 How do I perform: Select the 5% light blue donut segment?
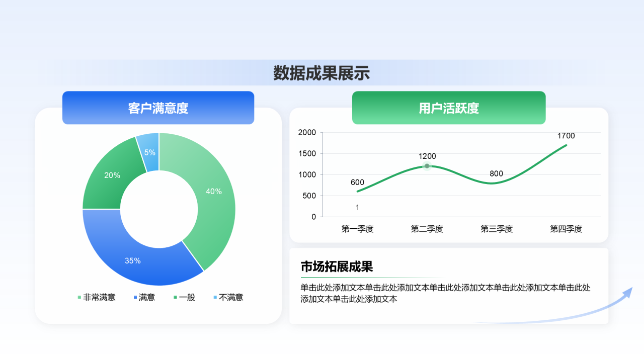[150, 152]
